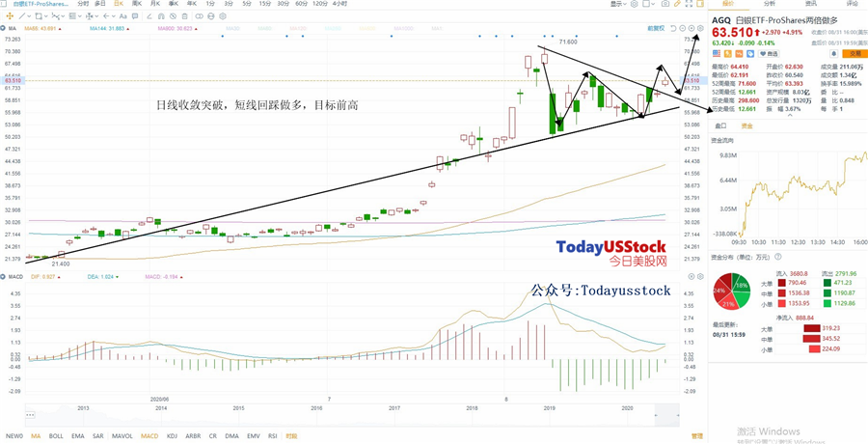Viewport: 868px width, 444px height.
Task: Open the MACD panel settings gear
Action: pyautogui.click(x=700, y=276)
